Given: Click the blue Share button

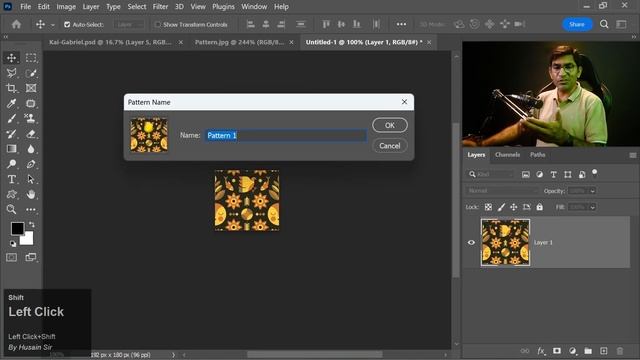Looking at the screenshot, I should tap(577, 24).
